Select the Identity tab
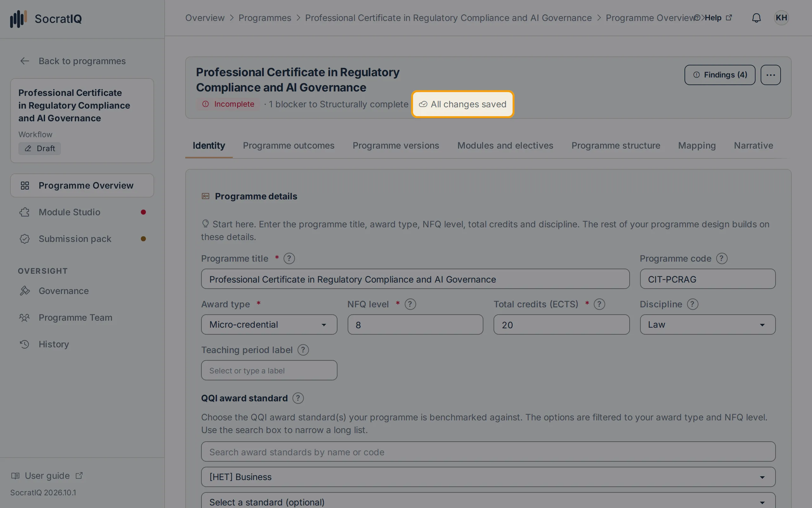The height and width of the screenshot is (508, 812). [209, 145]
